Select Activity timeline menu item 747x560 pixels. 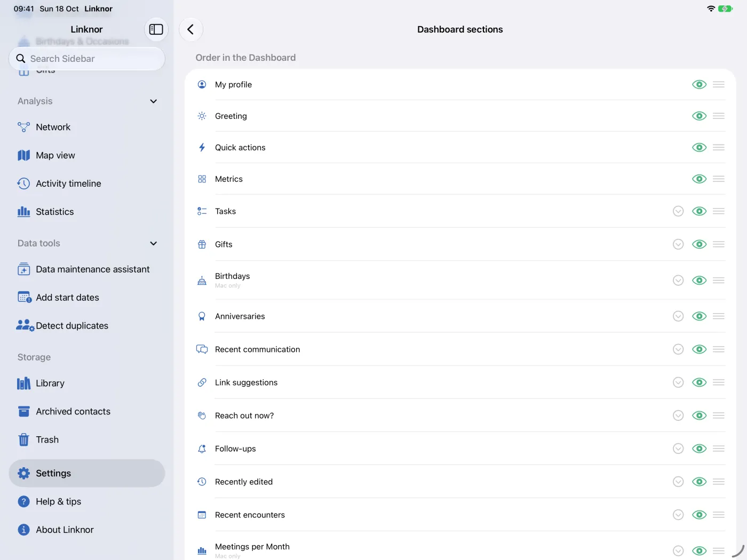point(87,183)
